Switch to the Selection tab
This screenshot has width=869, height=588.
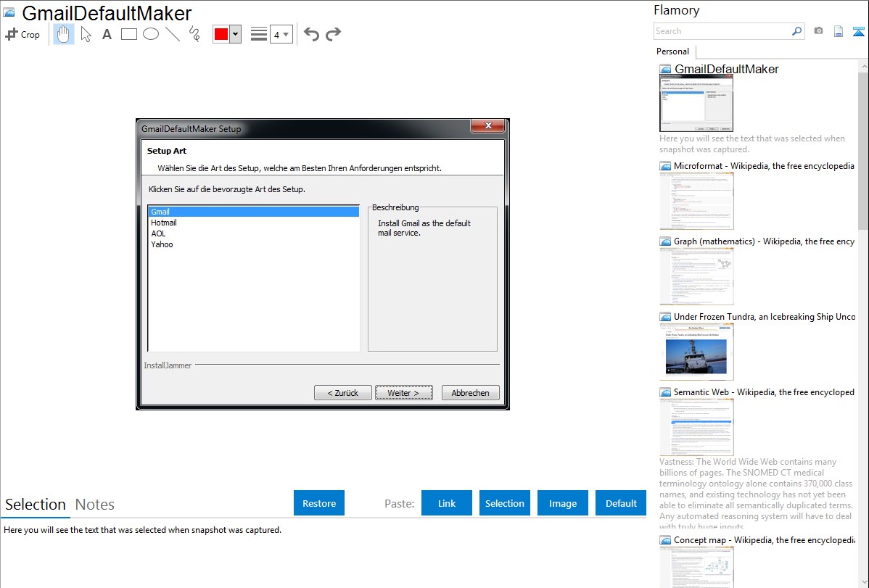pos(36,505)
